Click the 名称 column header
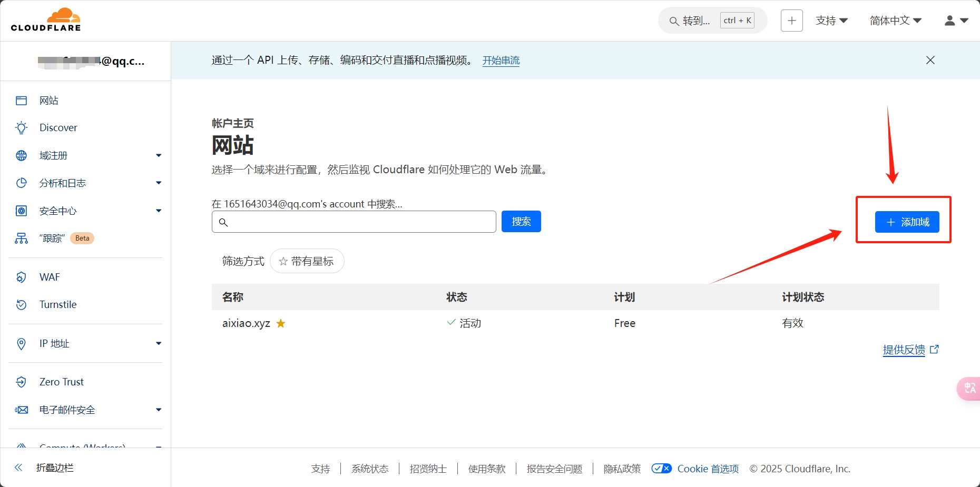This screenshot has width=980, height=487. (233, 297)
